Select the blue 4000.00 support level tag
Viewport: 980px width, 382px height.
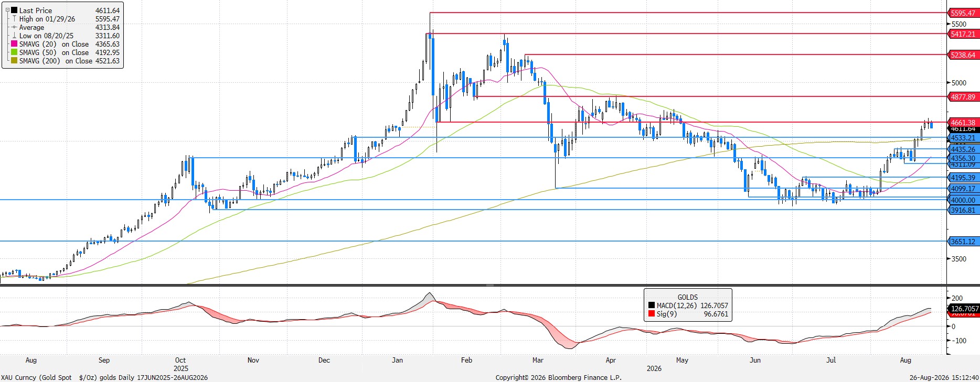963,200
